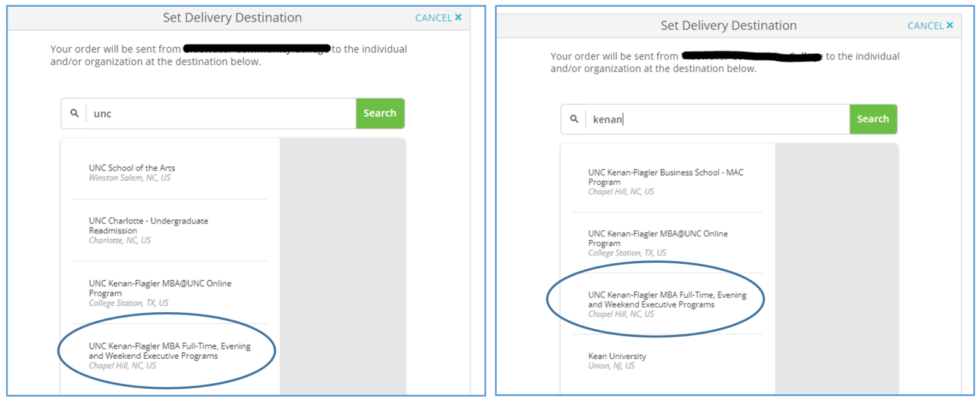This screenshot has height=401, width=980.
Task: Click the X icon in the 'unc' search dialog
Action: click(x=458, y=17)
